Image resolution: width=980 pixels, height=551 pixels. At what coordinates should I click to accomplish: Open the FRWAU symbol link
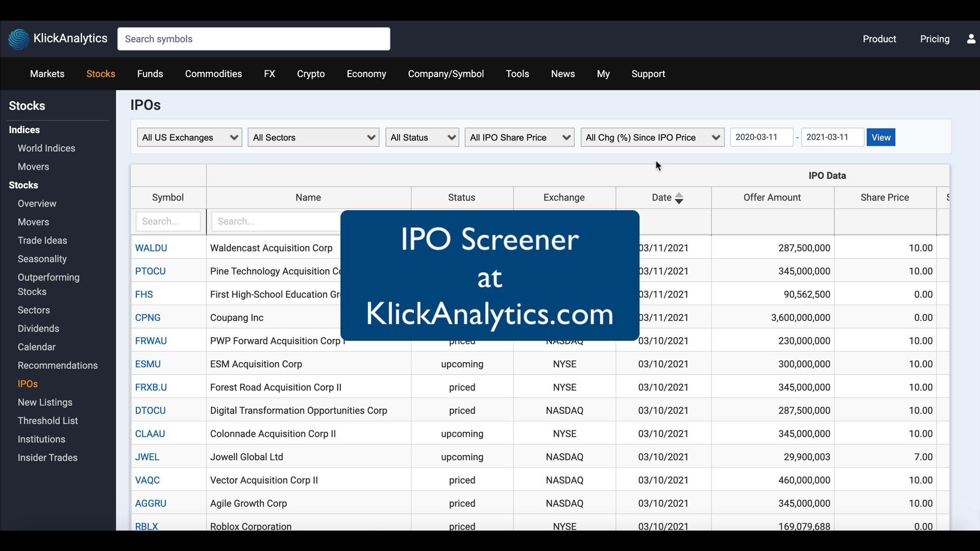click(151, 341)
